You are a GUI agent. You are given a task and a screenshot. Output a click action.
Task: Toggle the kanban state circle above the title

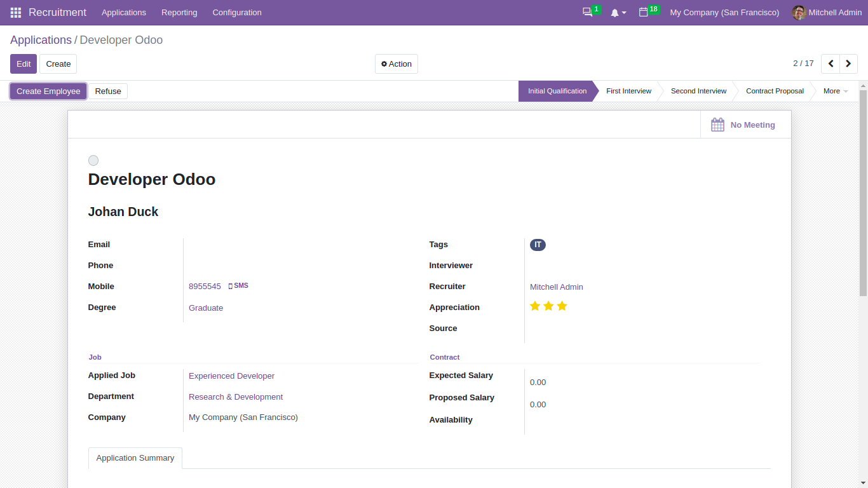[x=93, y=160]
